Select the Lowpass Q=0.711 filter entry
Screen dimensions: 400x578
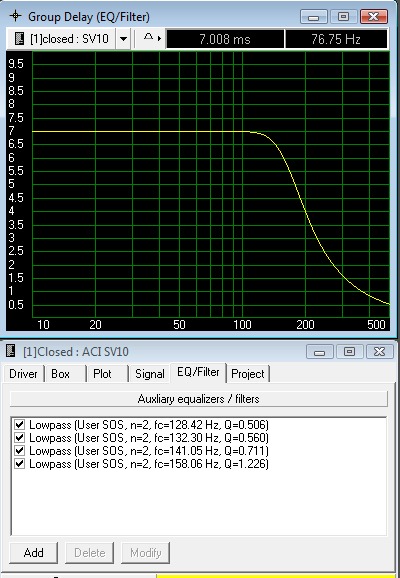pos(149,450)
